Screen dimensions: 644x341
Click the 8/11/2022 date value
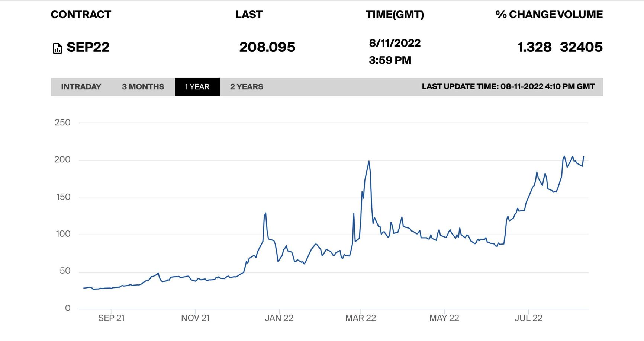point(395,43)
